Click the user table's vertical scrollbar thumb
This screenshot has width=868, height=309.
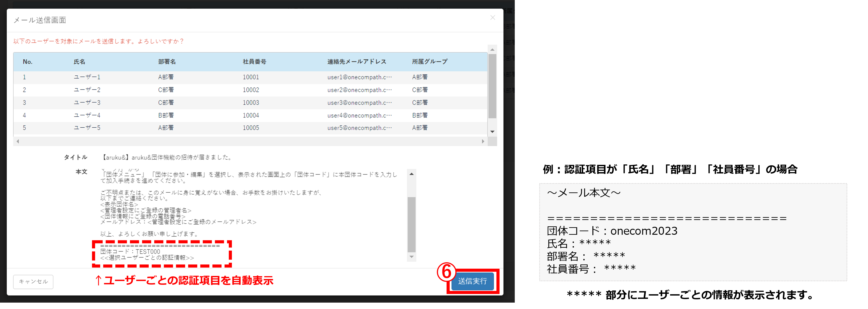pyautogui.click(x=492, y=86)
